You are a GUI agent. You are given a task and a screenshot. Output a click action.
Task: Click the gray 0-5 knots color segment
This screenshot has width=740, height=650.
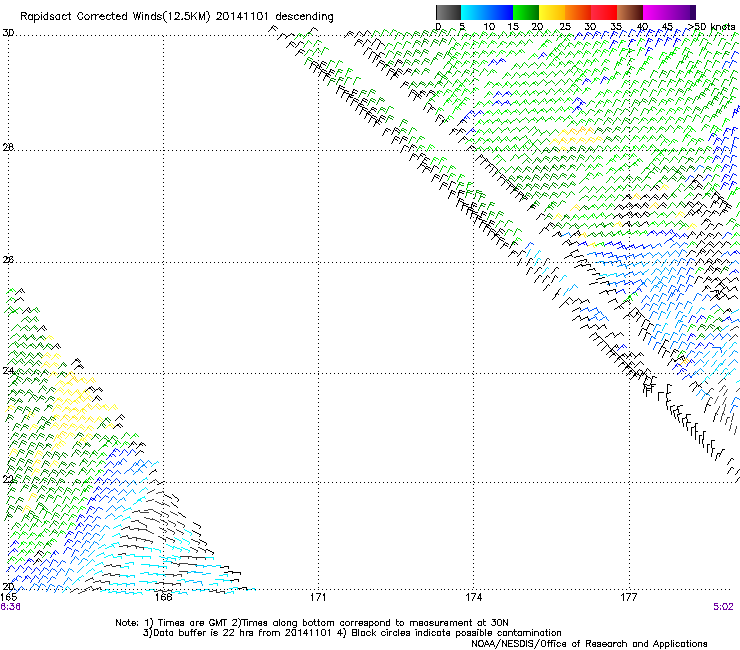pos(448,12)
